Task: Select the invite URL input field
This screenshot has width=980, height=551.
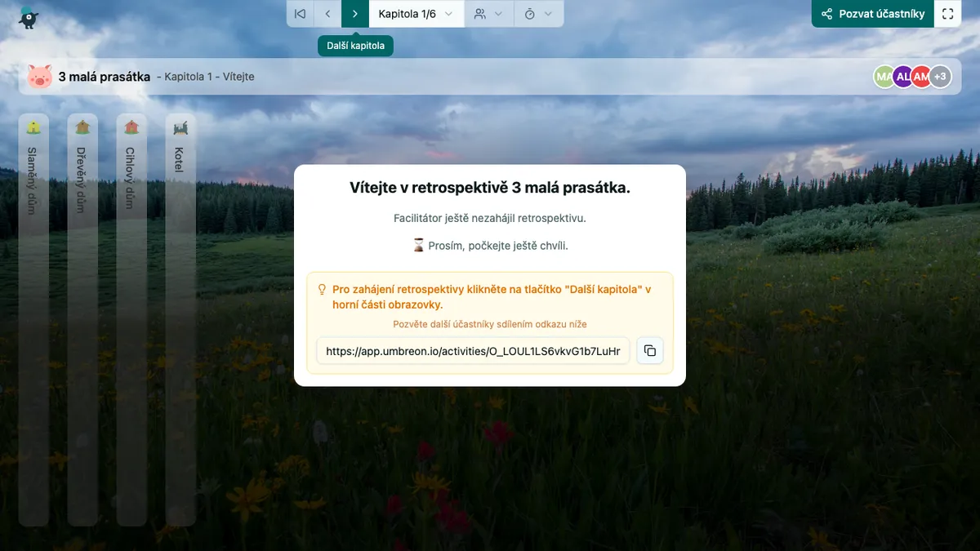Action: click(472, 350)
